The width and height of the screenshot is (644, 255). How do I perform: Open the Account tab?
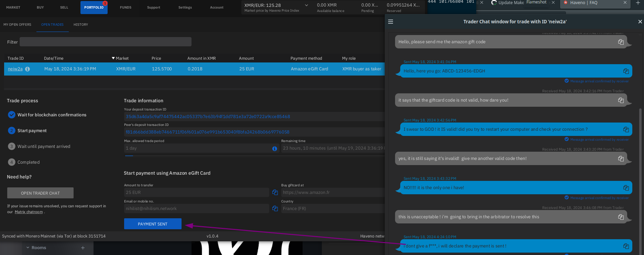coord(217,7)
